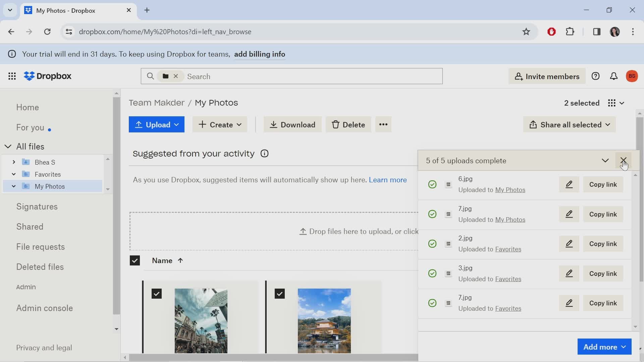Open a new browser tab
Screen dimensions: 644x362
(x=147, y=10)
